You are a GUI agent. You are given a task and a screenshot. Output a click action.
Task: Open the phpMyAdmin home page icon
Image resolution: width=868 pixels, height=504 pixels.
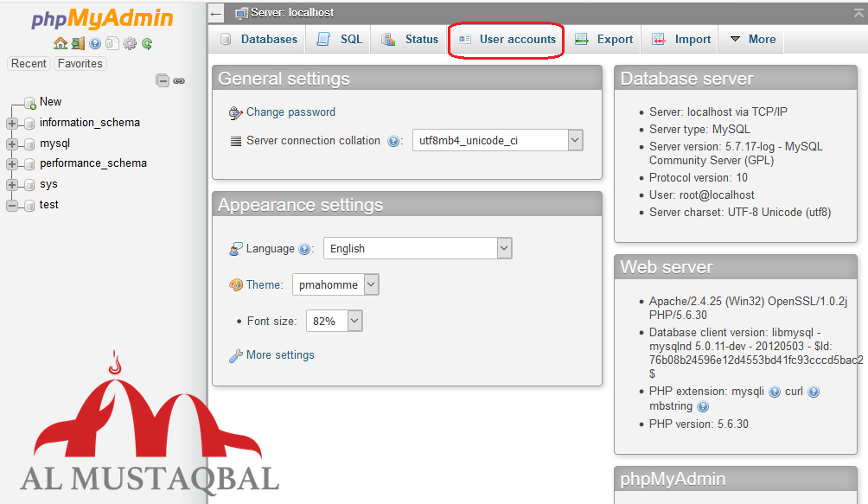pyautogui.click(x=60, y=43)
